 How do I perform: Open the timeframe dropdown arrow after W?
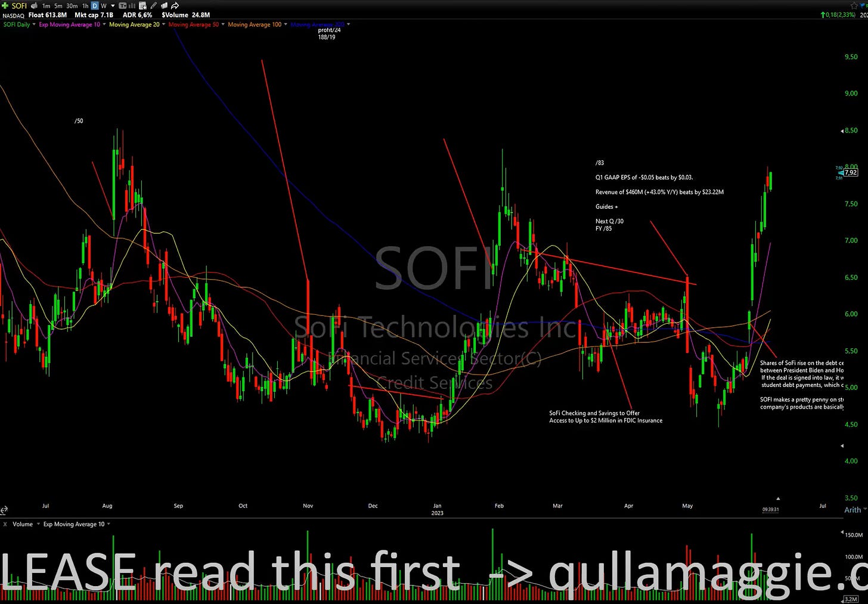(x=113, y=6)
